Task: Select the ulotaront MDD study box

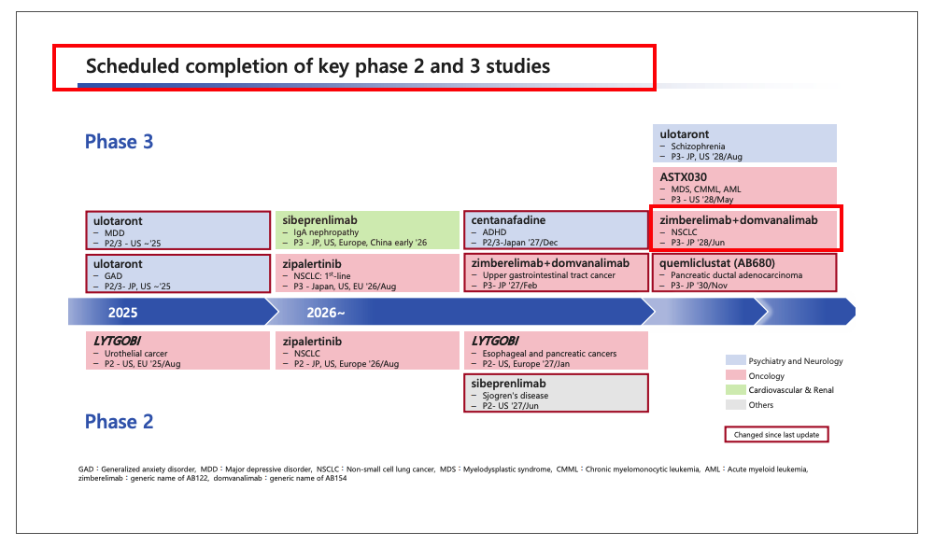Action: pyautogui.click(x=177, y=231)
